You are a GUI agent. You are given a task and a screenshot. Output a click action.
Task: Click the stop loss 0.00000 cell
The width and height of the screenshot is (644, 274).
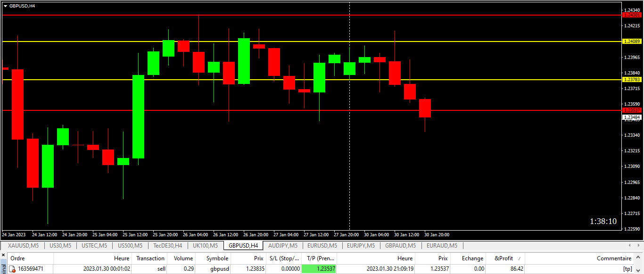(x=284, y=269)
